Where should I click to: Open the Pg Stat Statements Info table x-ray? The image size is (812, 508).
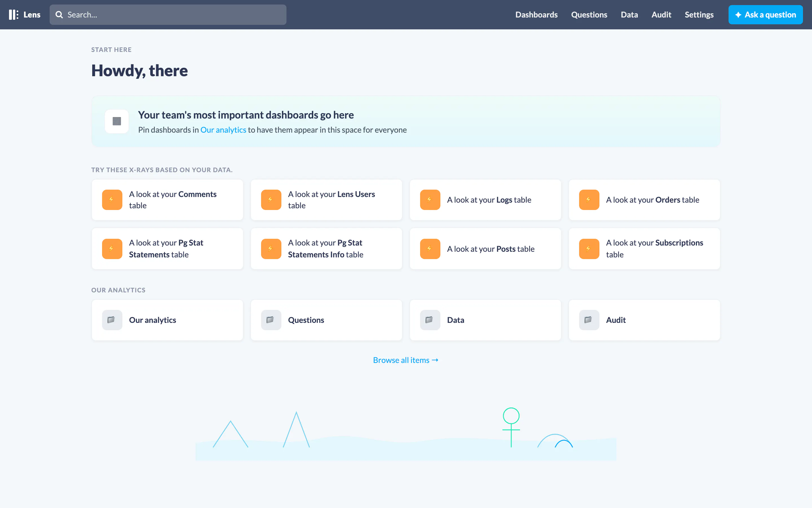tap(326, 249)
